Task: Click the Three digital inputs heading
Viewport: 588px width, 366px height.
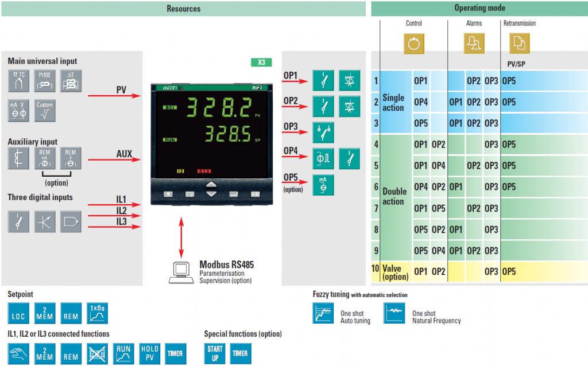Action: [40, 197]
